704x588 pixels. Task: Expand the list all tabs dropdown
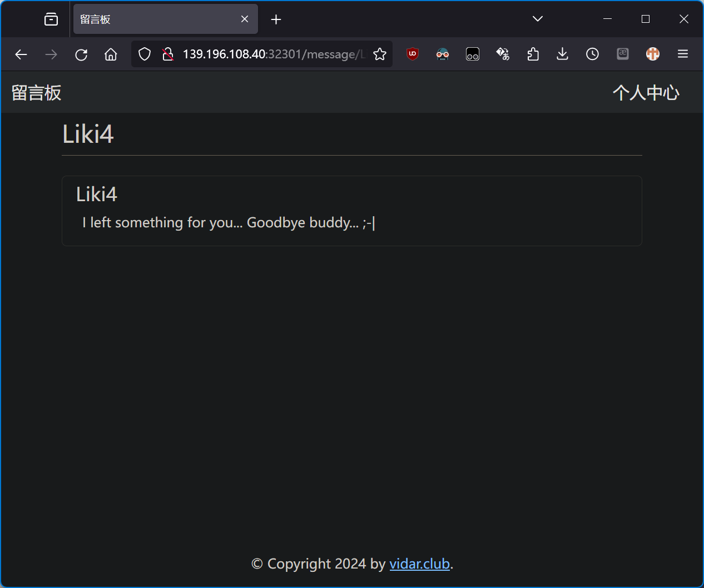tap(537, 19)
